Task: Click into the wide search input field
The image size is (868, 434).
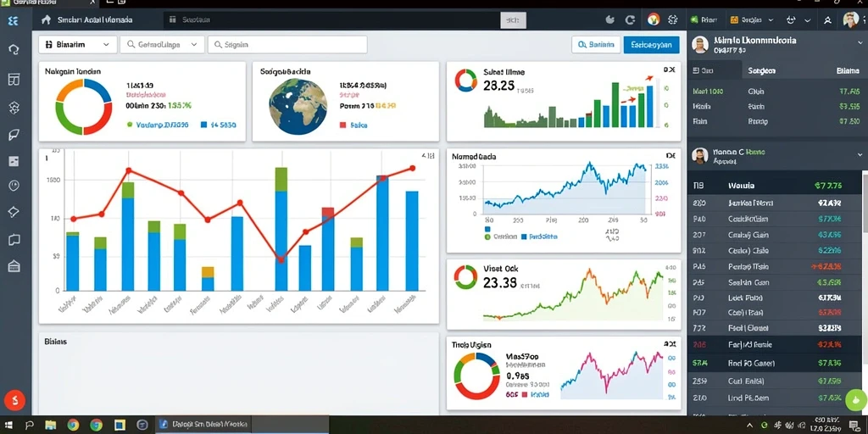Action: point(288,45)
